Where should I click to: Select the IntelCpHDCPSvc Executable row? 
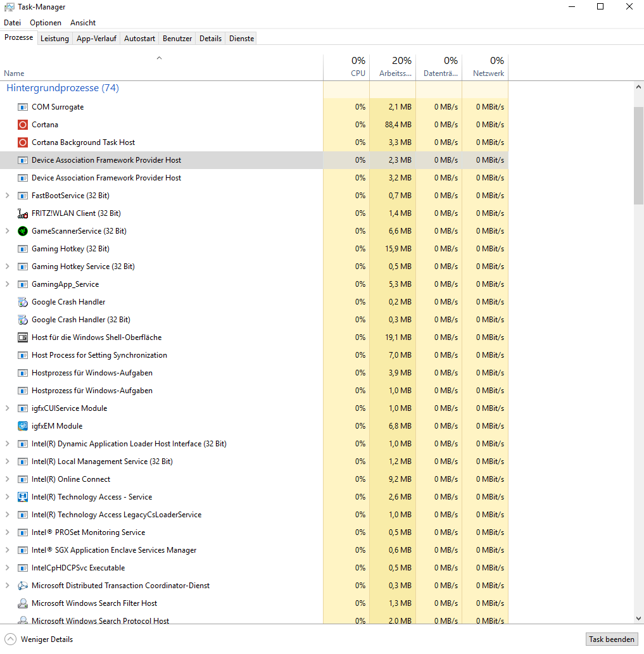click(x=254, y=568)
